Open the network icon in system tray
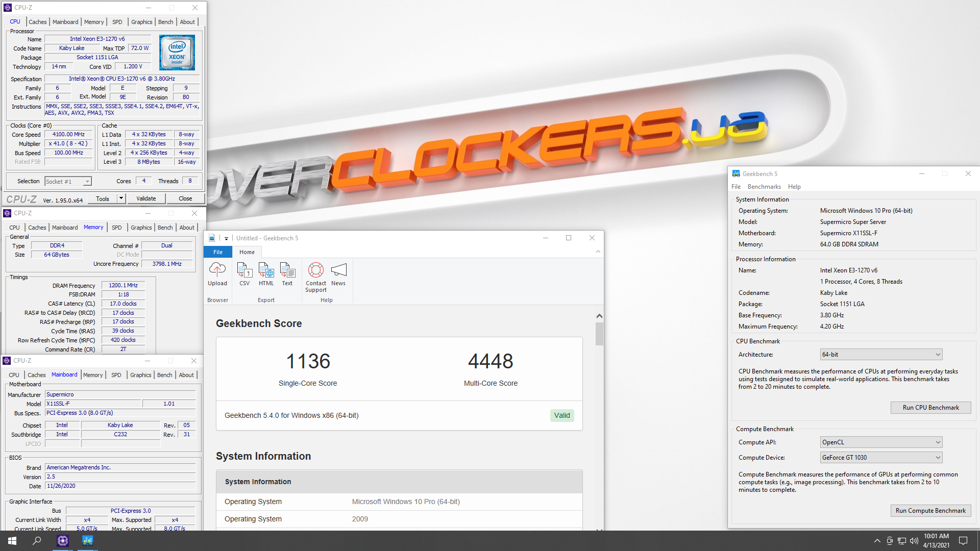 click(x=901, y=541)
